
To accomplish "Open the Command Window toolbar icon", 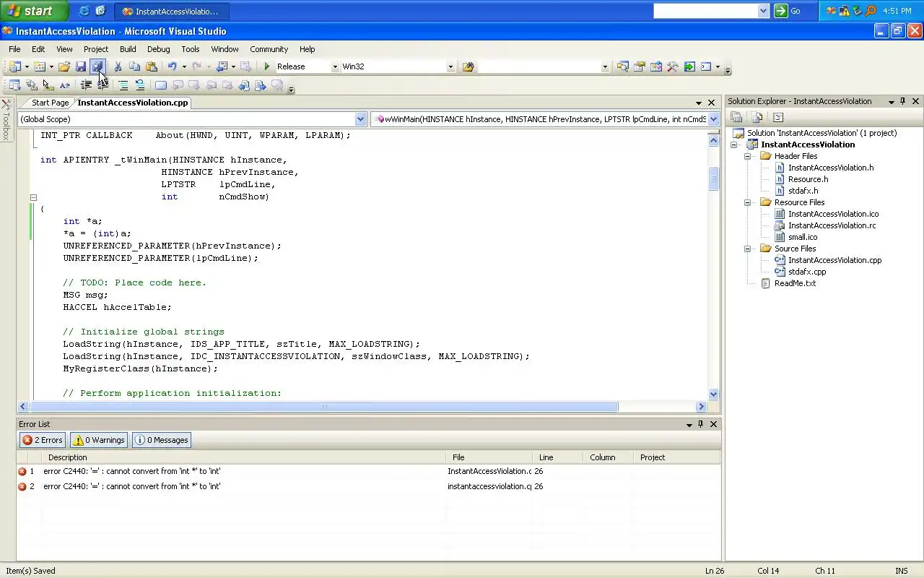I will pyautogui.click(x=706, y=66).
